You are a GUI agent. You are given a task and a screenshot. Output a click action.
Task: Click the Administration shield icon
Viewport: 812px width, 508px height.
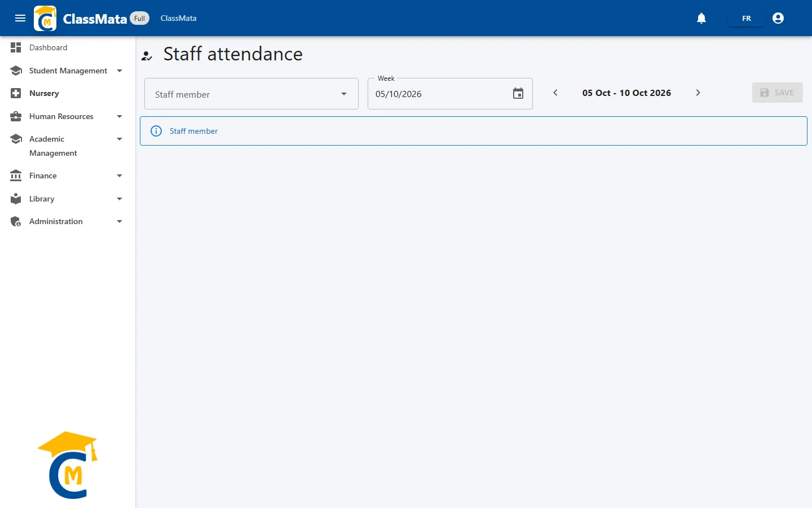click(16, 221)
